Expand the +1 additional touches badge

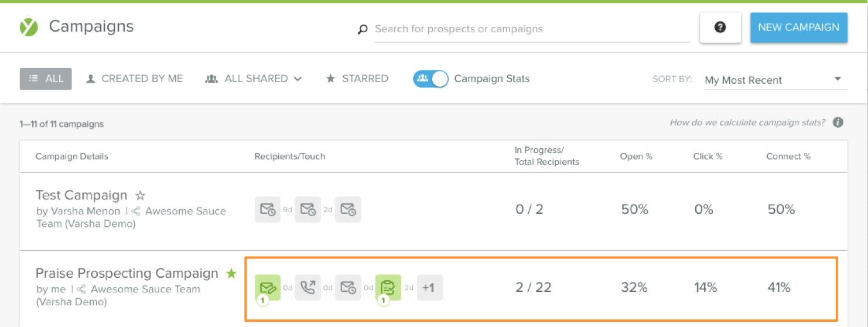coord(429,288)
